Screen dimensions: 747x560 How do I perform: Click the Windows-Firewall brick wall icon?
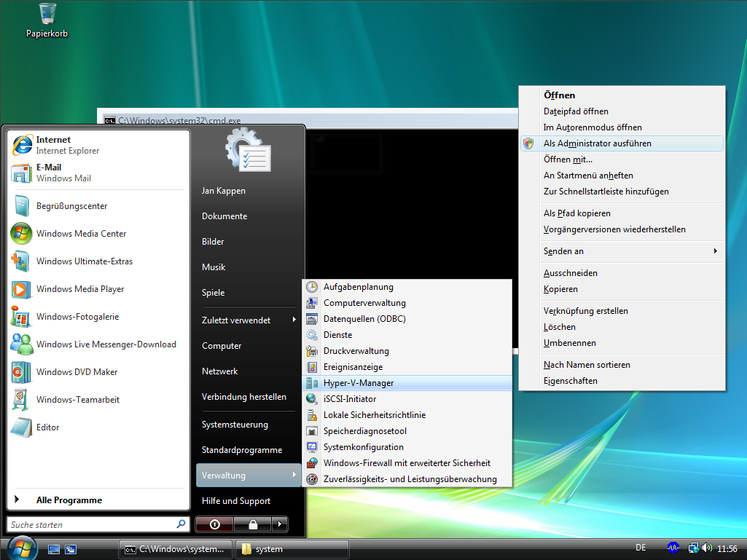point(312,463)
